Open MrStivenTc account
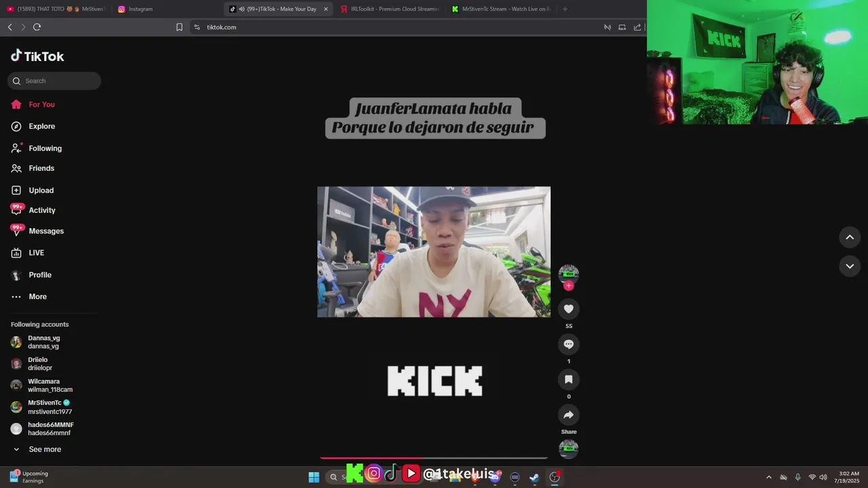 tap(42, 407)
